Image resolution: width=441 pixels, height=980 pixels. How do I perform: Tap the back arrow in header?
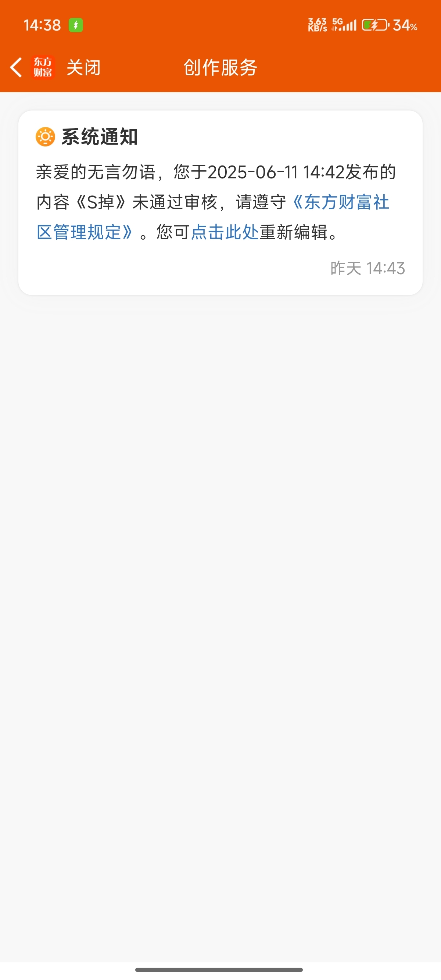[16, 68]
